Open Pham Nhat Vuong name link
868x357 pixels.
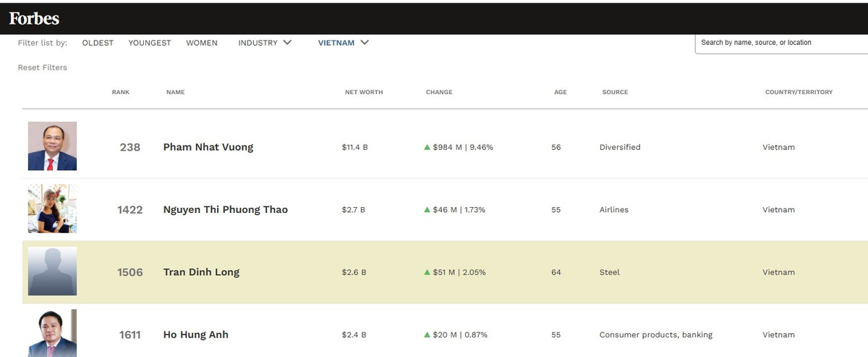[208, 147]
